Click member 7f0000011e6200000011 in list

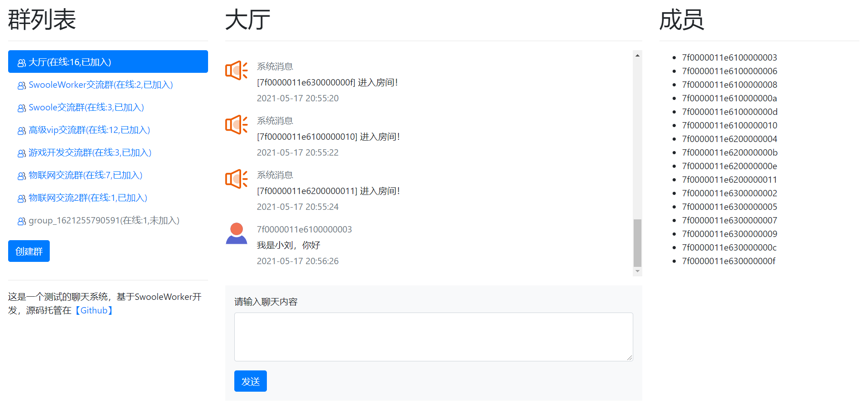[730, 180]
